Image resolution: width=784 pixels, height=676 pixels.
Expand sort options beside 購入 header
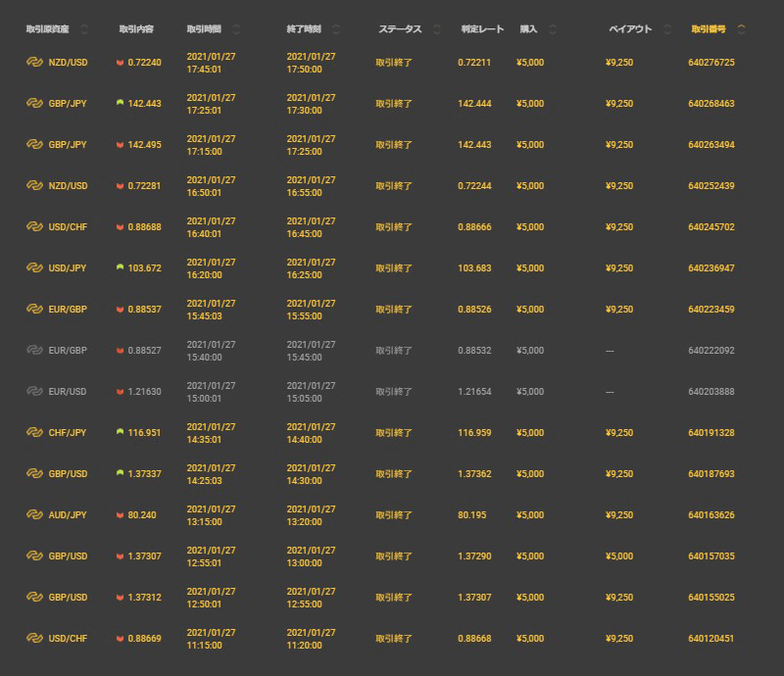pos(553,29)
